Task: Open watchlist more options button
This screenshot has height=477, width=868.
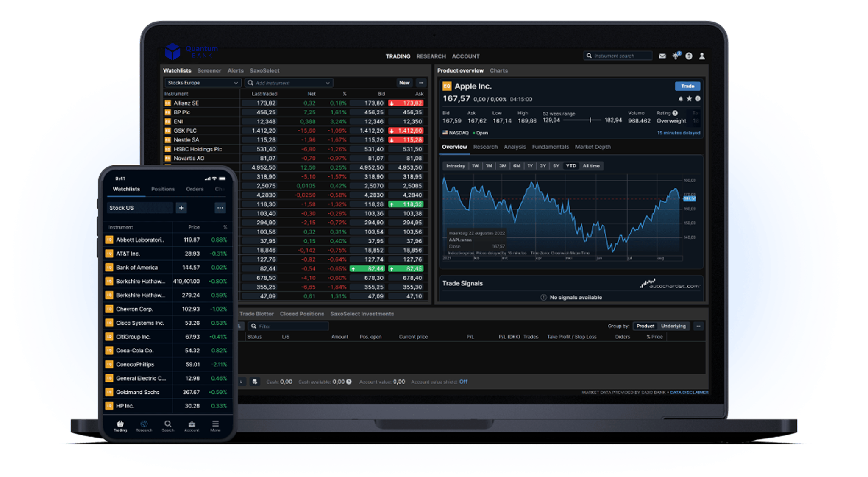Action: [x=421, y=83]
